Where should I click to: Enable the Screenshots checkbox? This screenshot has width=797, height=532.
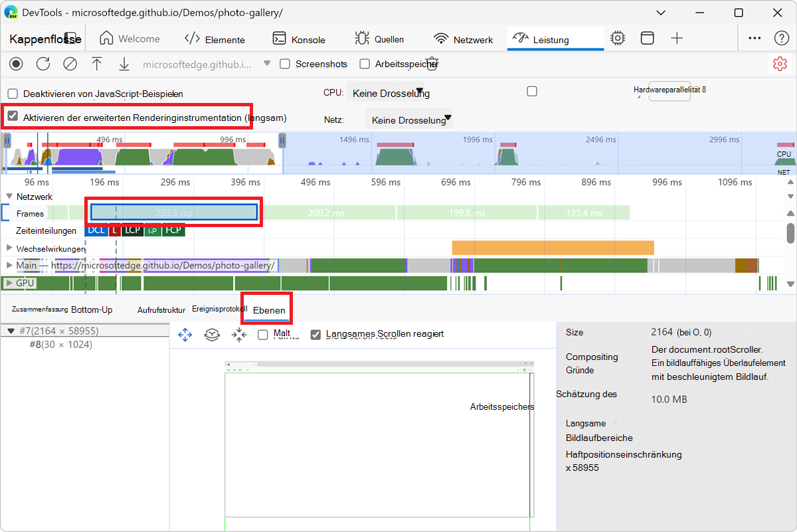[x=285, y=64]
